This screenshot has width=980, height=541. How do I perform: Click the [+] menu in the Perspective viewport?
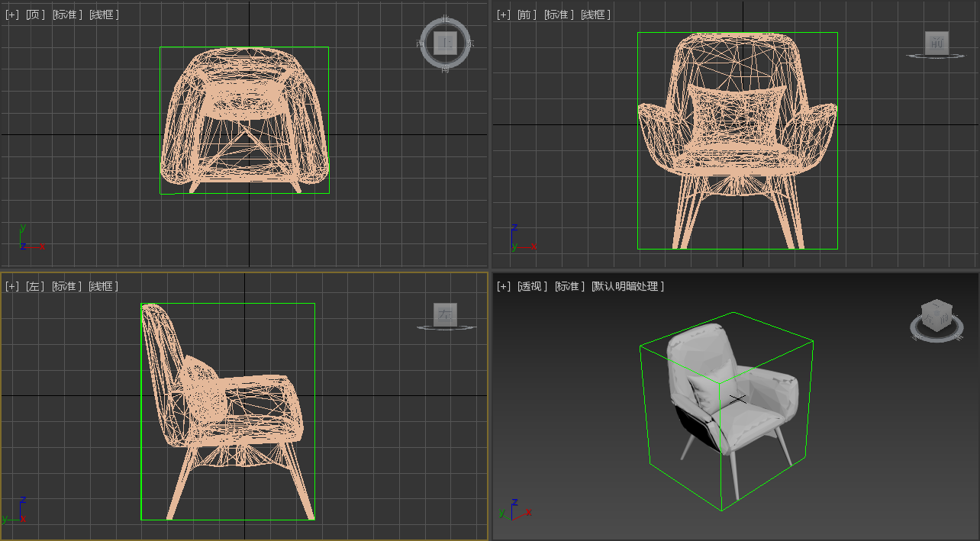coord(501,286)
